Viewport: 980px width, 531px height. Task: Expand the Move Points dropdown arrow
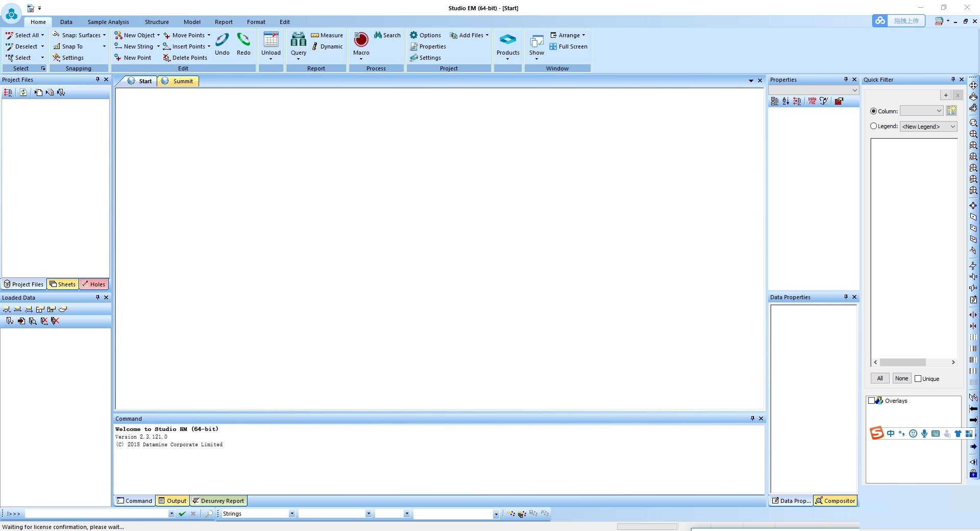209,35
